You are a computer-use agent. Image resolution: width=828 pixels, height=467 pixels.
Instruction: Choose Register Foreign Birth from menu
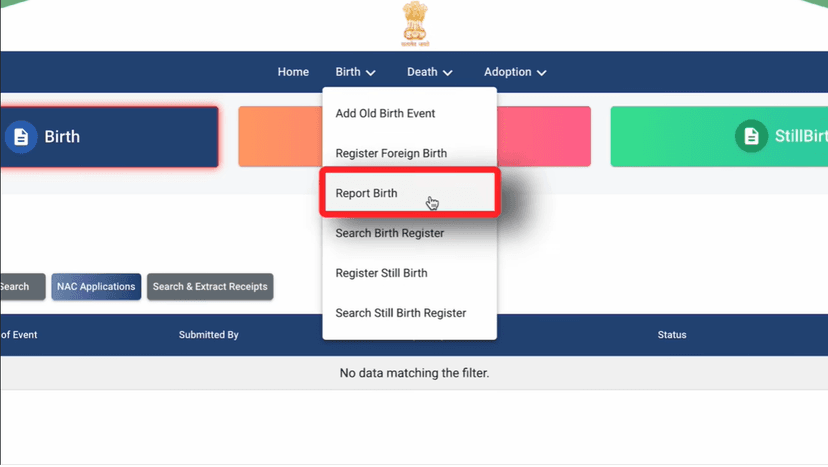point(391,154)
